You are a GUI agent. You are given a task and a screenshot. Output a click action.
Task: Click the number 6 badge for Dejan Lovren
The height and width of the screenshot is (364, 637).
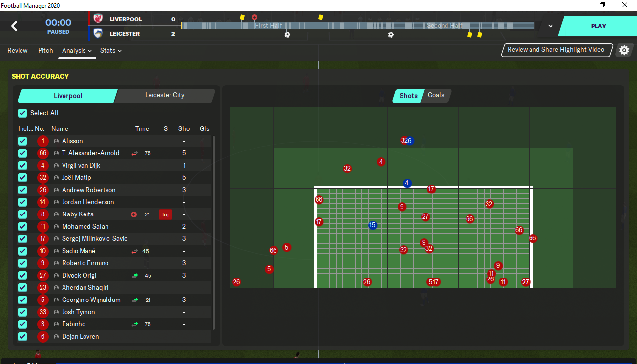tap(43, 337)
